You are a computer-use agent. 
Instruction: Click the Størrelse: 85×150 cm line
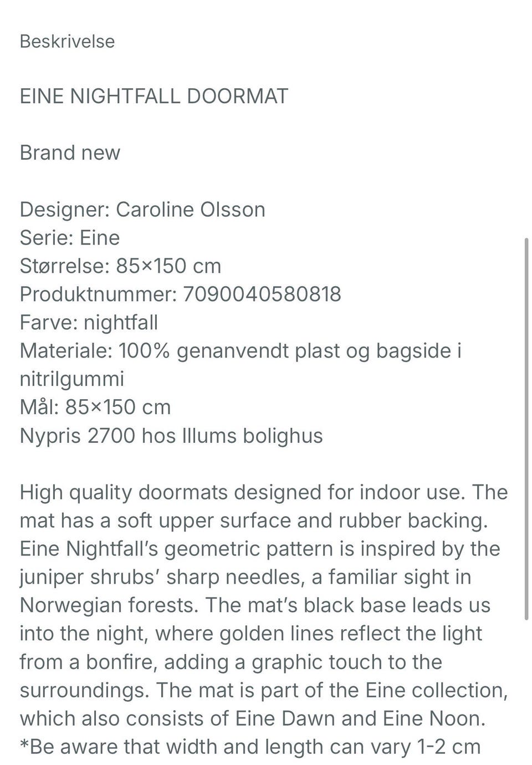[x=120, y=266]
